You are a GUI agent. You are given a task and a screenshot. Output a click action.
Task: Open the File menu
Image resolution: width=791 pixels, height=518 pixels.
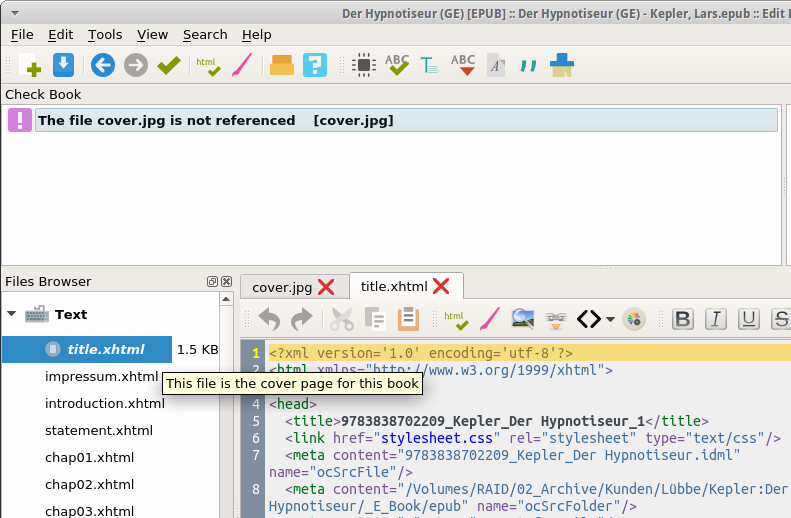tap(22, 35)
